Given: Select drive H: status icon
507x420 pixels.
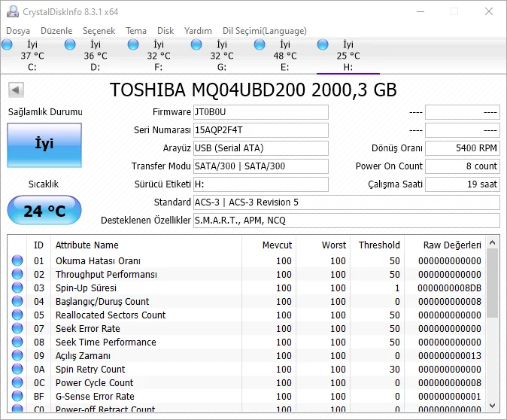Looking at the screenshot, I should click(x=323, y=45).
